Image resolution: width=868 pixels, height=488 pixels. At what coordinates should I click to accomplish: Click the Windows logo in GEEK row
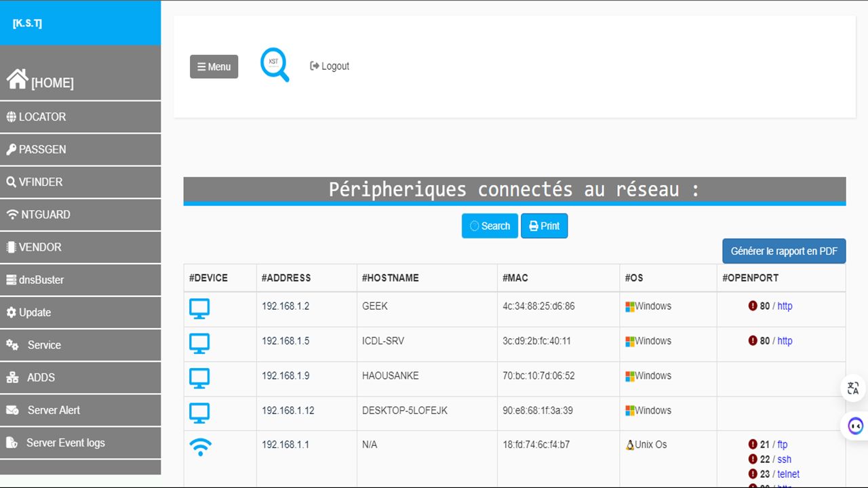pos(630,306)
